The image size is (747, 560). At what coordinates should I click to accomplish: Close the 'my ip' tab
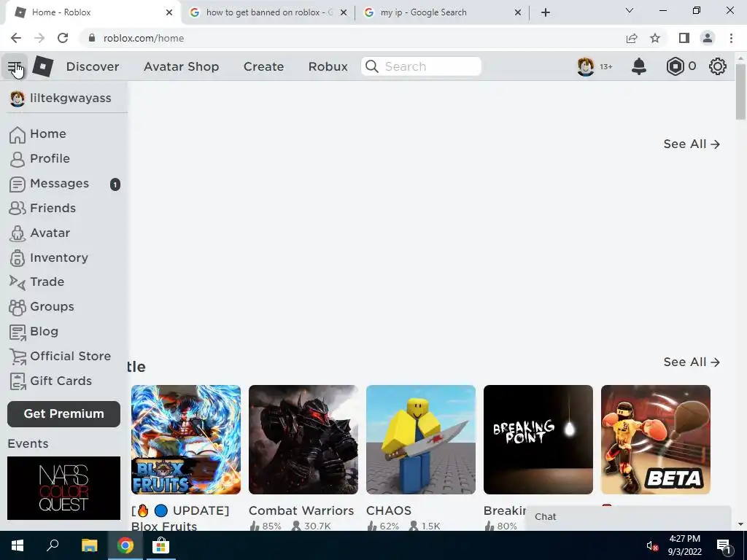(x=518, y=12)
